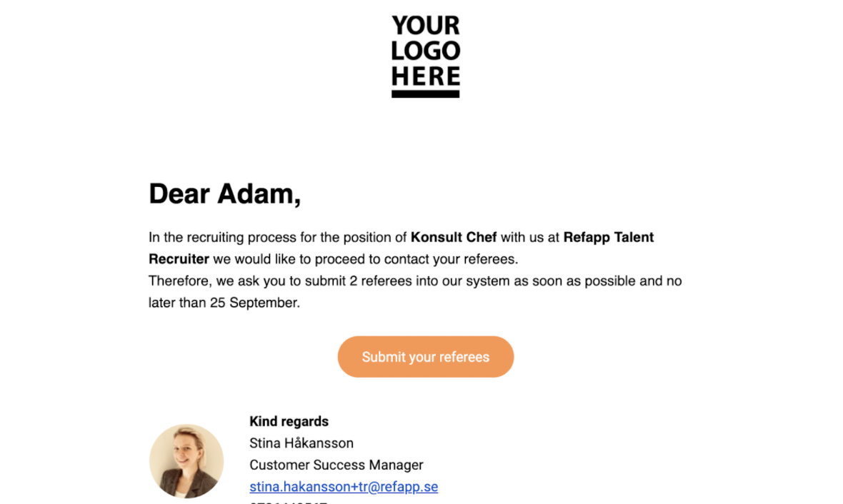Click the Customer Success Manager job title
Screen dimensions: 843x504
pyautogui.click(x=336, y=465)
